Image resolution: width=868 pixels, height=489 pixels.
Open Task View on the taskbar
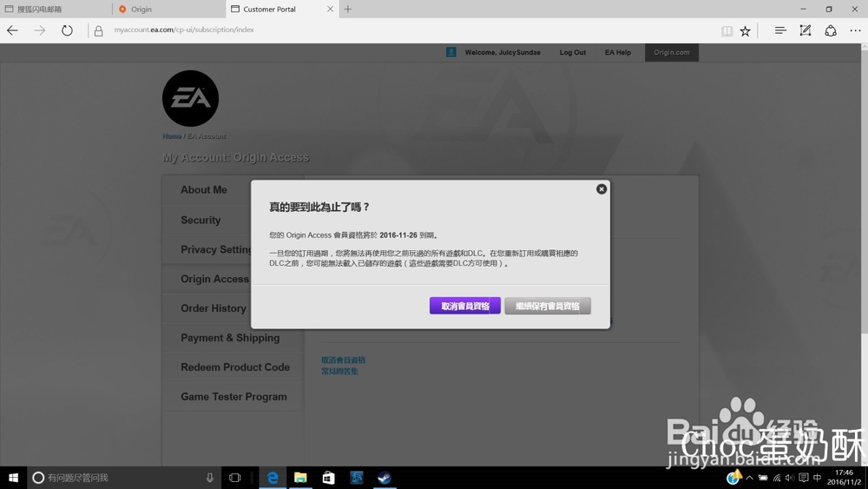point(234,478)
